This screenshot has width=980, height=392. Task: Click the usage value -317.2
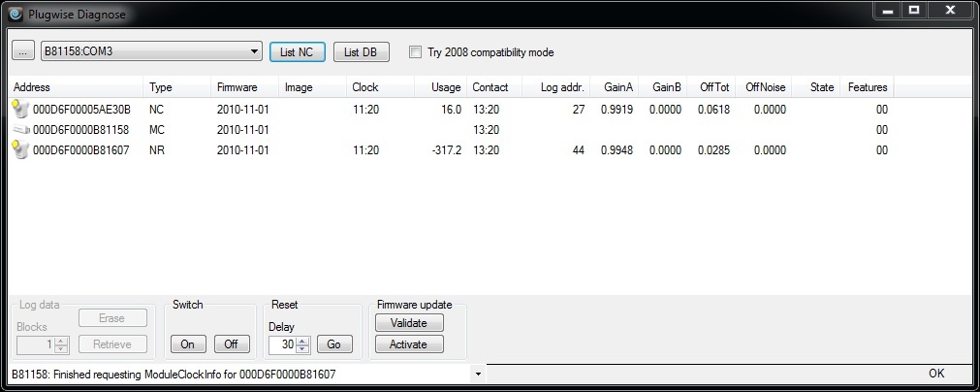pyautogui.click(x=446, y=150)
